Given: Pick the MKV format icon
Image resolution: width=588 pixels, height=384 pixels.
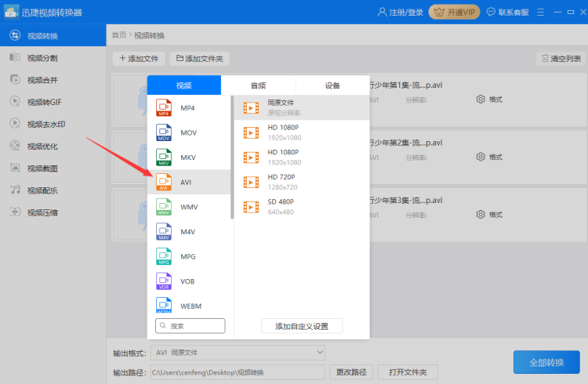Looking at the screenshot, I should 164,157.
